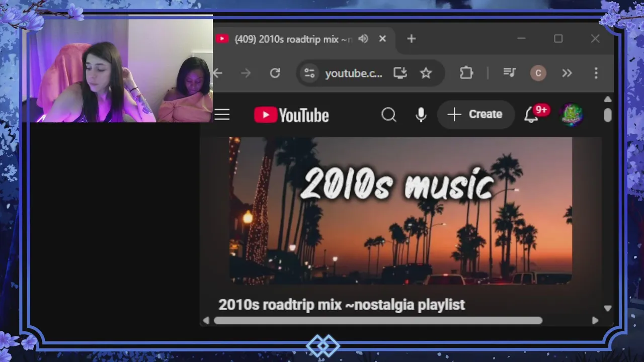Click the vertical scrollbar down arrow

[x=608, y=308]
